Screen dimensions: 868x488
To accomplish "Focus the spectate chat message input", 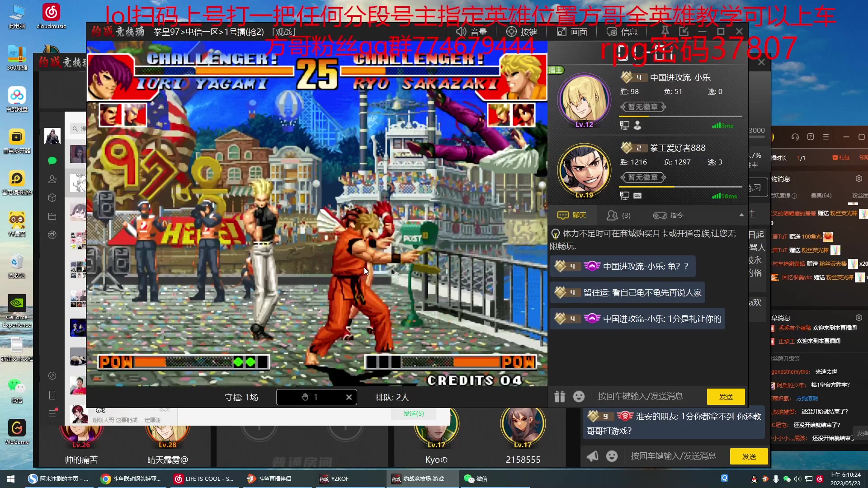I will coord(649,396).
